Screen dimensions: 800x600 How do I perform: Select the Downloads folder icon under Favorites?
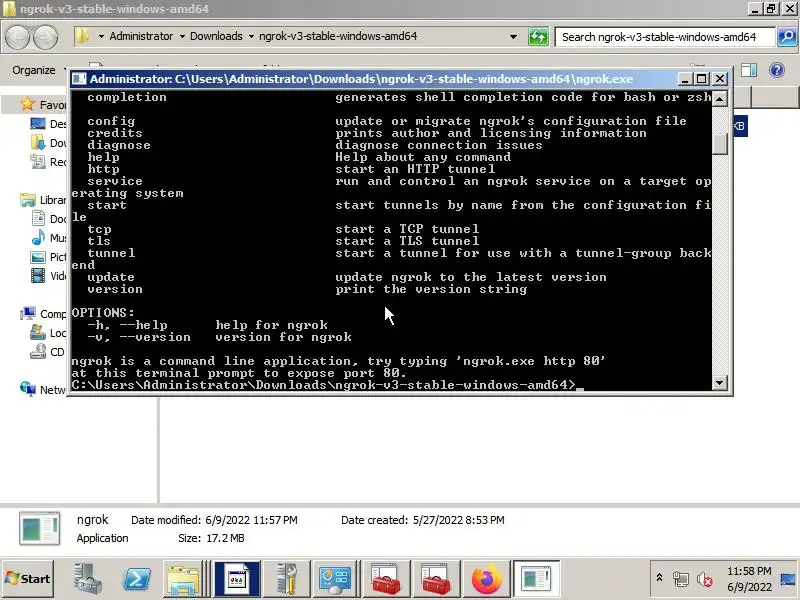[x=38, y=143]
